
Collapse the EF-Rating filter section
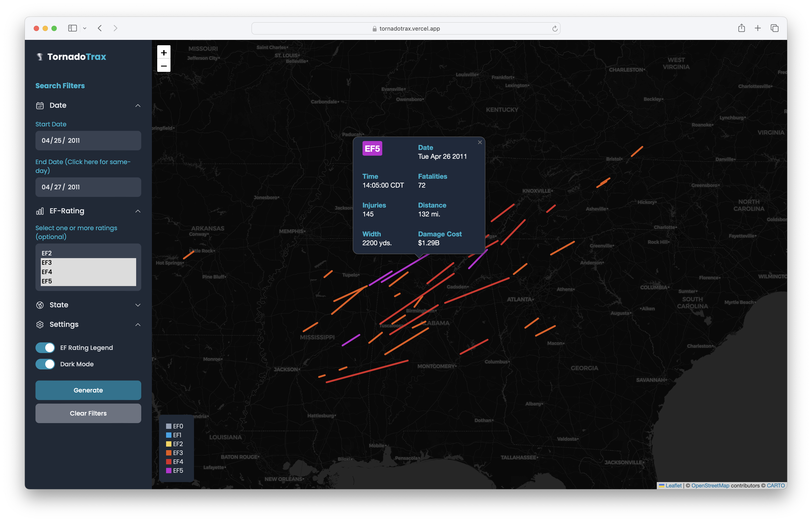[138, 211]
